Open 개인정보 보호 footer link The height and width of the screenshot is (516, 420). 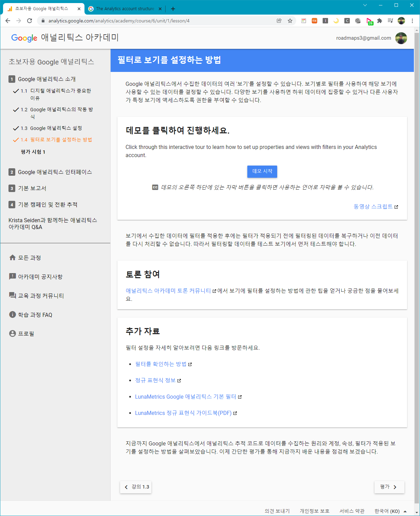(314, 511)
